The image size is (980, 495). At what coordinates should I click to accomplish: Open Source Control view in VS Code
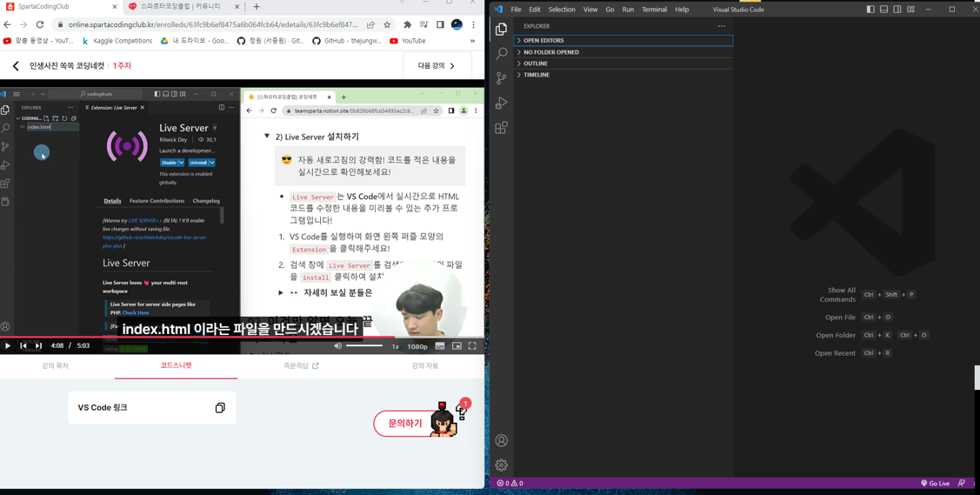click(x=501, y=78)
